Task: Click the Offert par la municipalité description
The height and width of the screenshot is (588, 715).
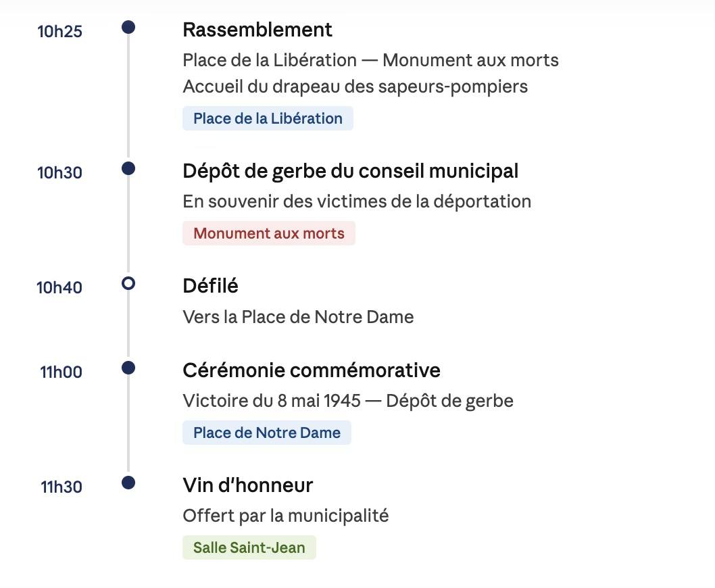Action: (x=285, y=516)
